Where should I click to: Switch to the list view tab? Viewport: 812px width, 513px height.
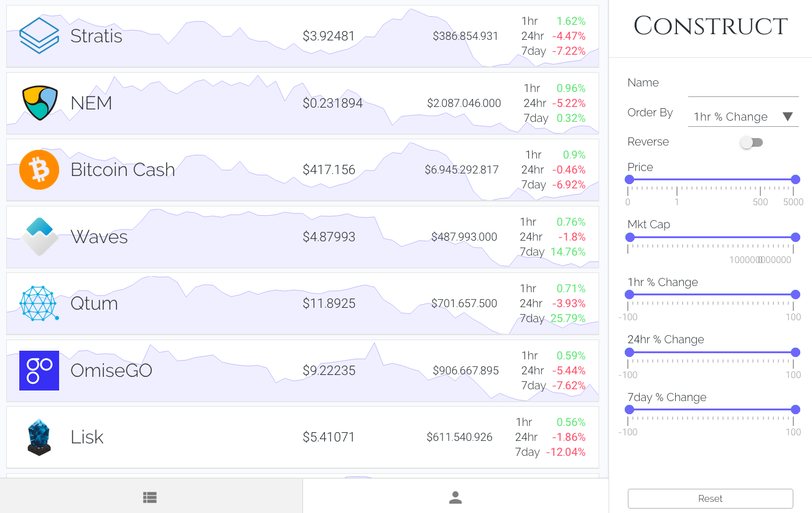(x=150, y=497)
